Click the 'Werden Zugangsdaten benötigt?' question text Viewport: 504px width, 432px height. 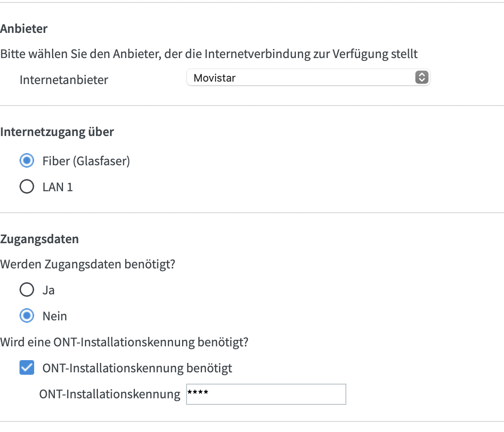coord(88,264)
